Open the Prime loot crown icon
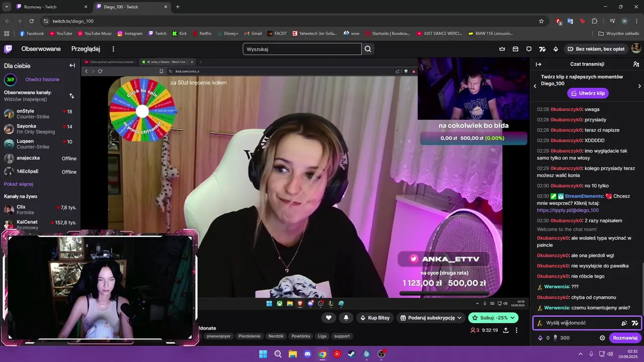The width and height of the screenshot is (644, 362). coord(502,49)
